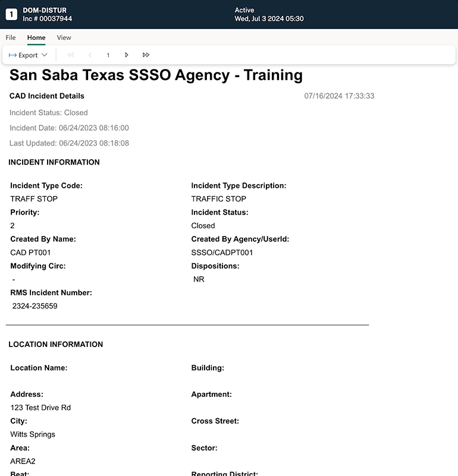Advance to the next report page
Screen dimensions: 458x476
pyautogui.click(x=127, y=55)
